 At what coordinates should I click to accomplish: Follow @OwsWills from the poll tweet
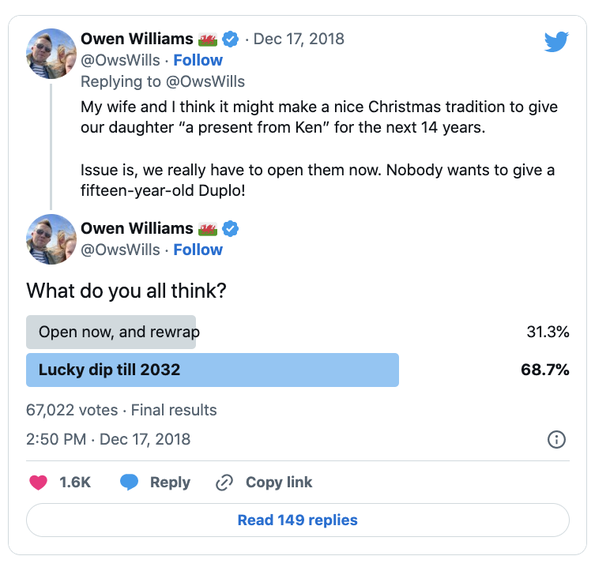click(198, 250)
